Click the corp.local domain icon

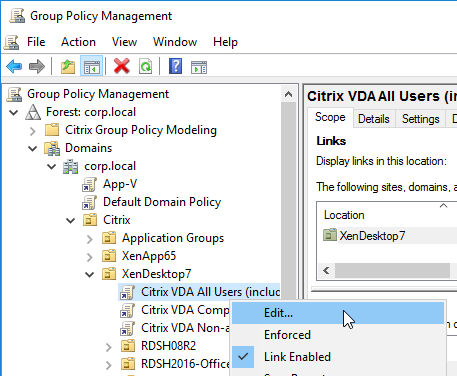(x=71, y=166)
